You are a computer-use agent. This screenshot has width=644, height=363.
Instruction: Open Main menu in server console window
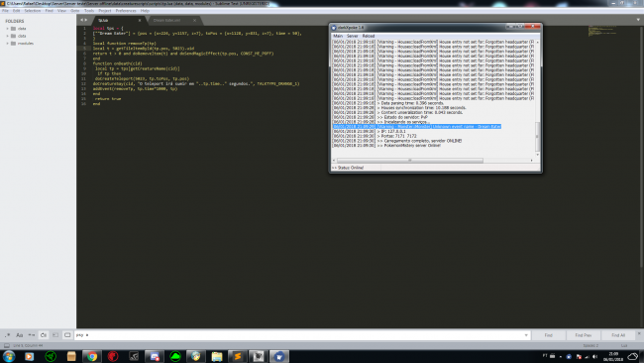pos(338,36)
